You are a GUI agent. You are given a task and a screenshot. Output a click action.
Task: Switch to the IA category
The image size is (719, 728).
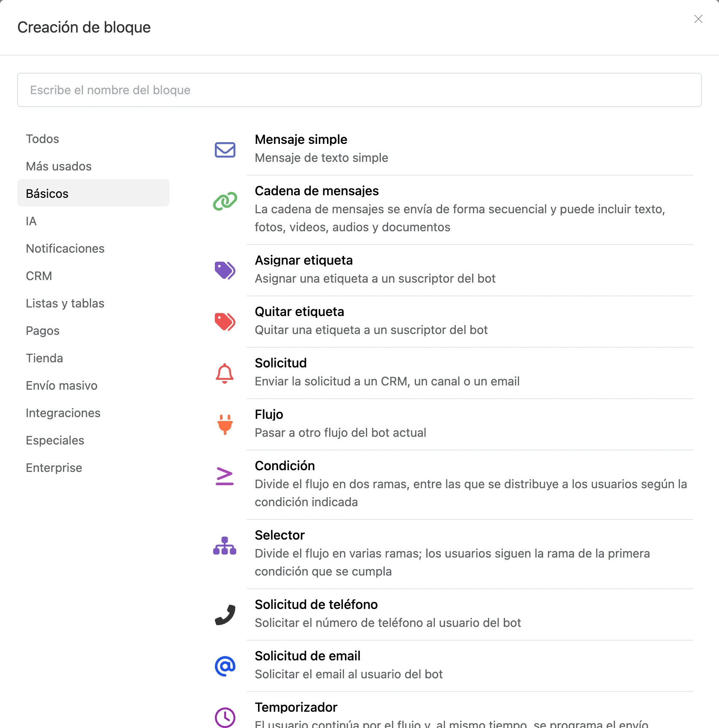click(93, 221)
